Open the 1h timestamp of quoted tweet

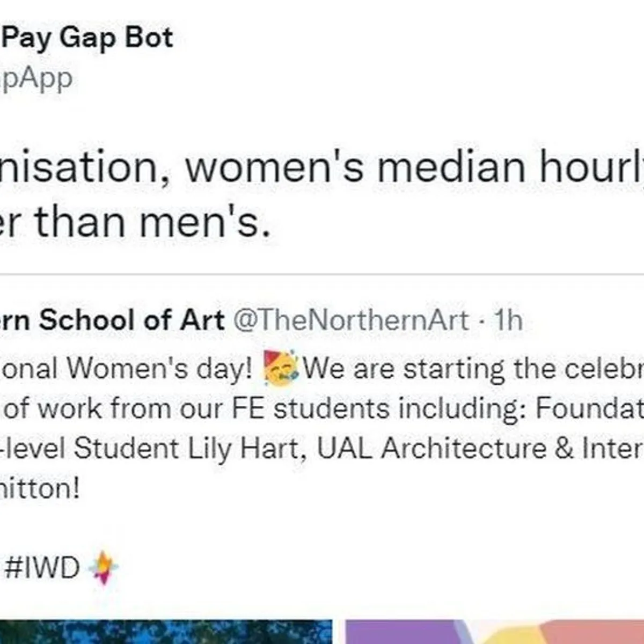tap(507, 320)
